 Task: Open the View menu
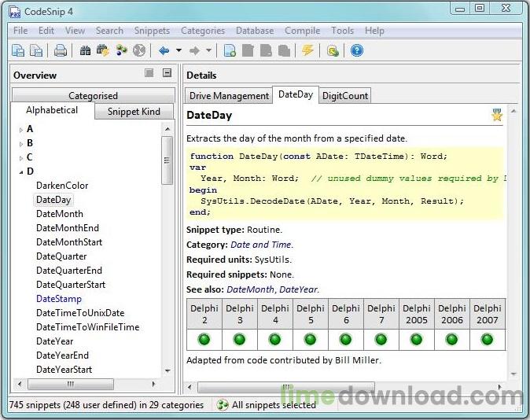(75, 31)
